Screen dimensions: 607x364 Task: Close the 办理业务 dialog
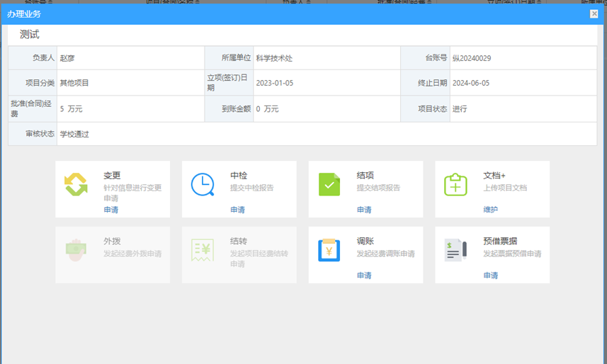coord(594,13)
